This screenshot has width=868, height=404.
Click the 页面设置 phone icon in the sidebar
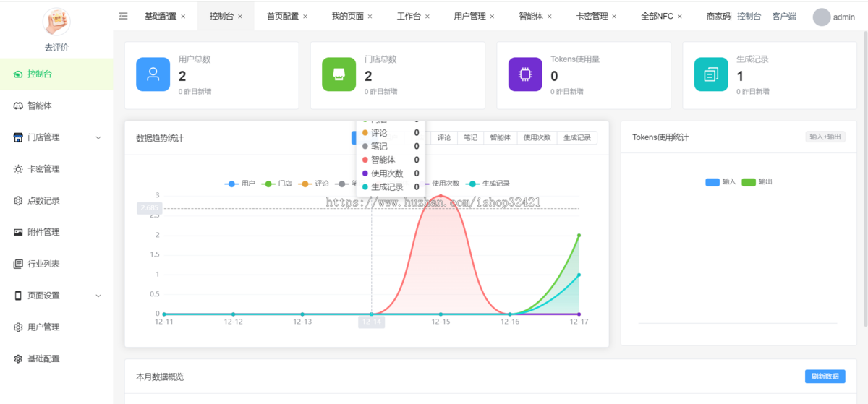coord(18,296)
